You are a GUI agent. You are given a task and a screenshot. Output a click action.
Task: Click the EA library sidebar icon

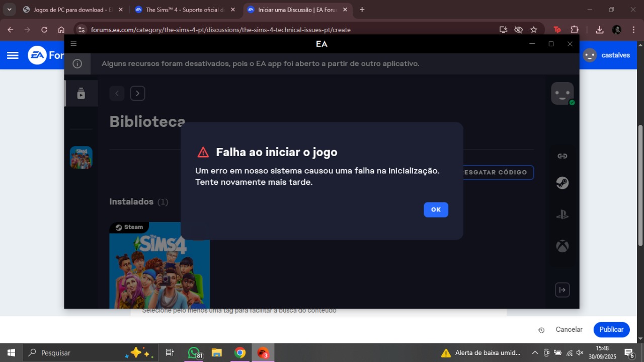(81, 94)
